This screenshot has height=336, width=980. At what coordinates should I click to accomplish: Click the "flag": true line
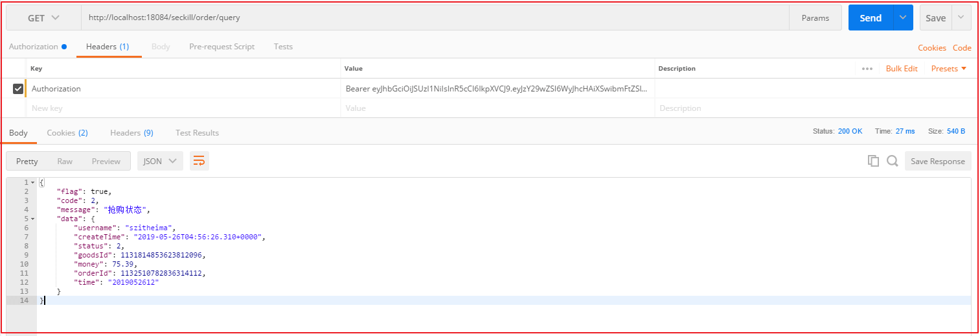click(84, 192)
